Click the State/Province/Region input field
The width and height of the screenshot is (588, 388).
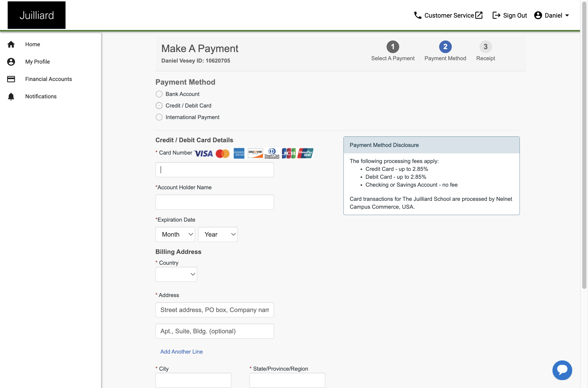click(287, 380)
